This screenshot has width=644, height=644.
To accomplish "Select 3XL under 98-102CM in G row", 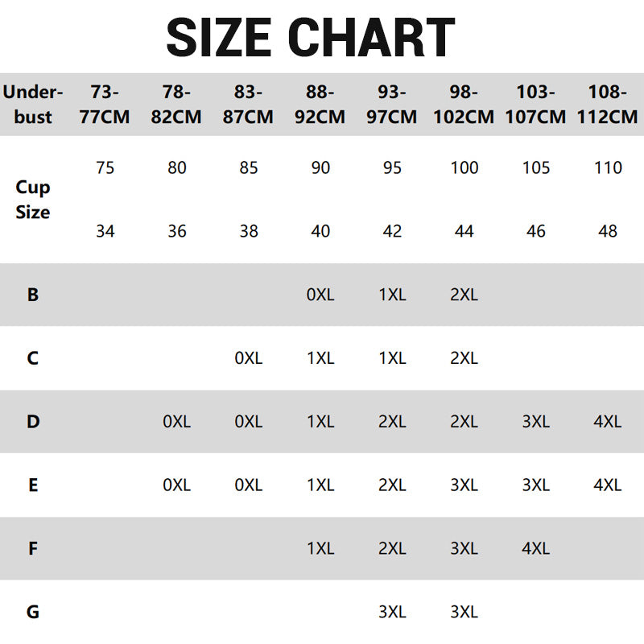I will pyautogui.click(x=464, y=613).
